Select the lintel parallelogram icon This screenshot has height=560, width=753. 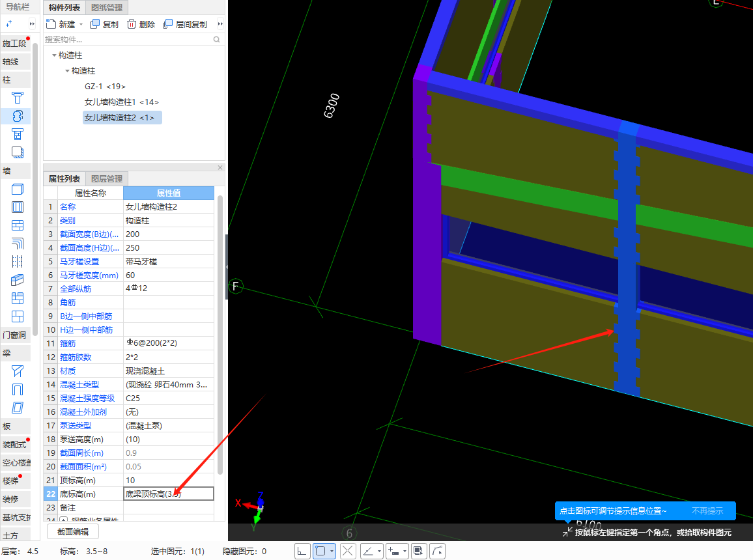point(18,408)
